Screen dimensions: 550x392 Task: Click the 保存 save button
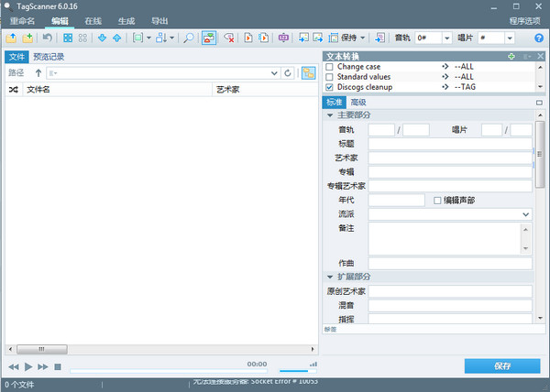click(501, 366)
